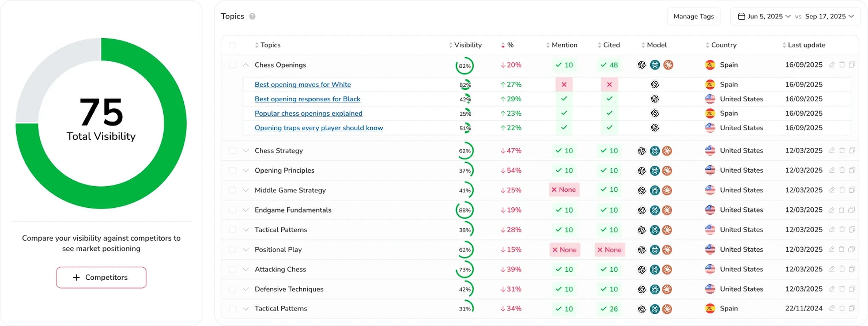Expand the Opening Principles topic
The image size is (868, 326).
point(246,170)
